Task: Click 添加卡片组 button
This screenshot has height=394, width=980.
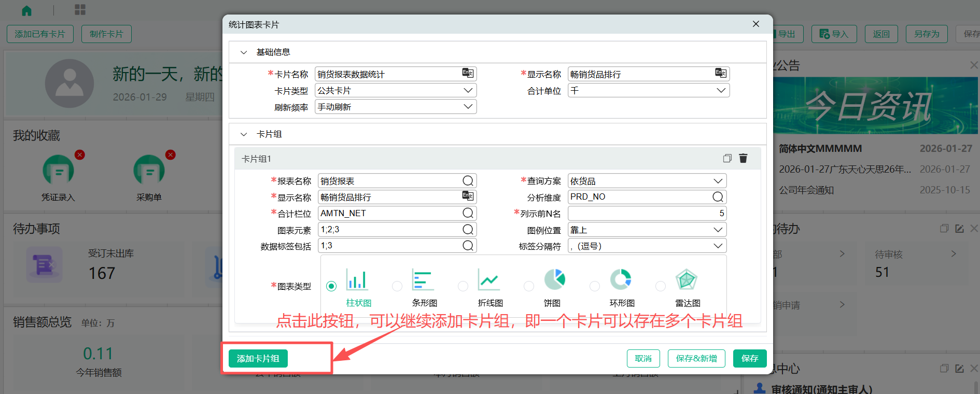Action: pos(258,358)
